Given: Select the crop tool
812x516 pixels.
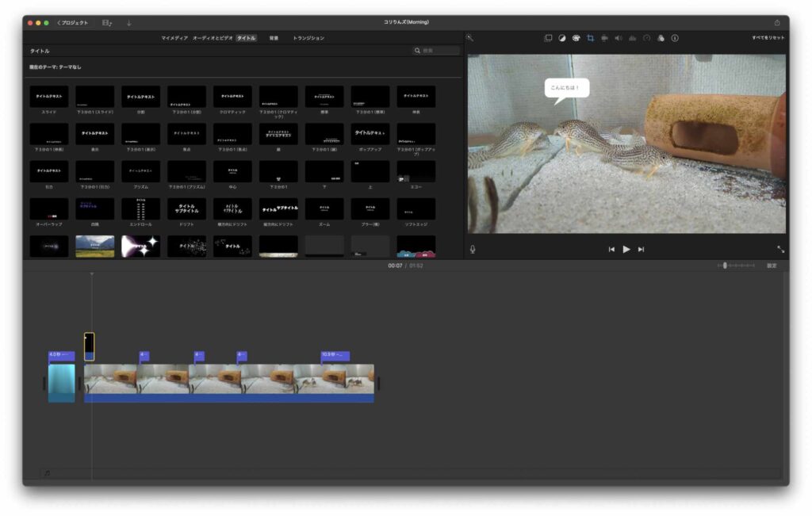Looking at the screenshot, I should (x=590, y=38).
